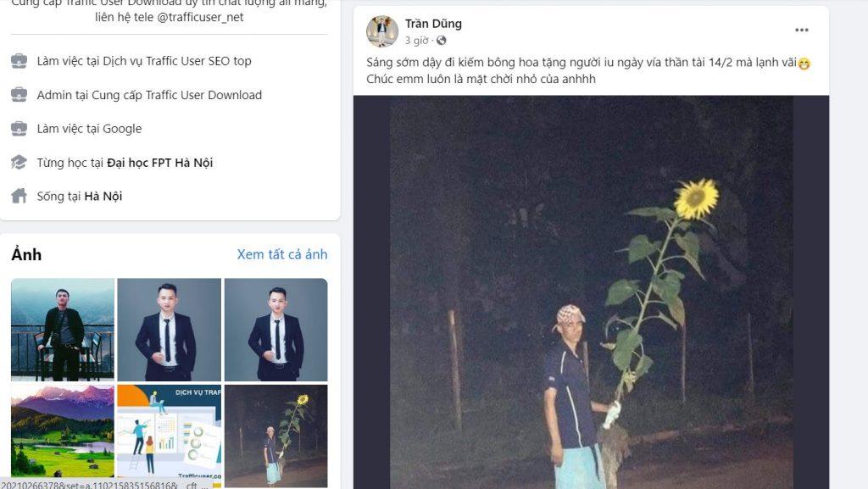Open the three-dot post options menu
This screenshot has height=489, width=868.
(802, 30)
